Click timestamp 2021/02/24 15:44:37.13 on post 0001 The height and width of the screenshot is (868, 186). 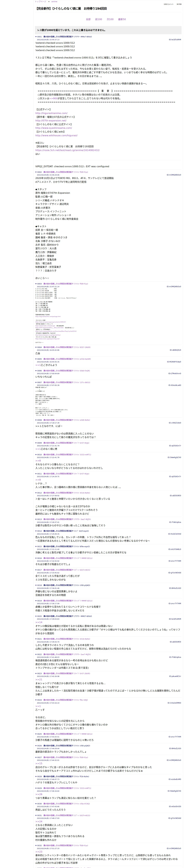coord(48,40)
